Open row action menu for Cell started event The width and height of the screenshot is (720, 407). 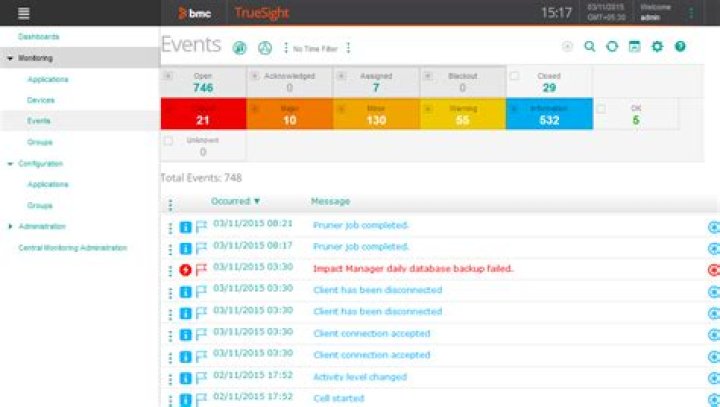[170, 401]
